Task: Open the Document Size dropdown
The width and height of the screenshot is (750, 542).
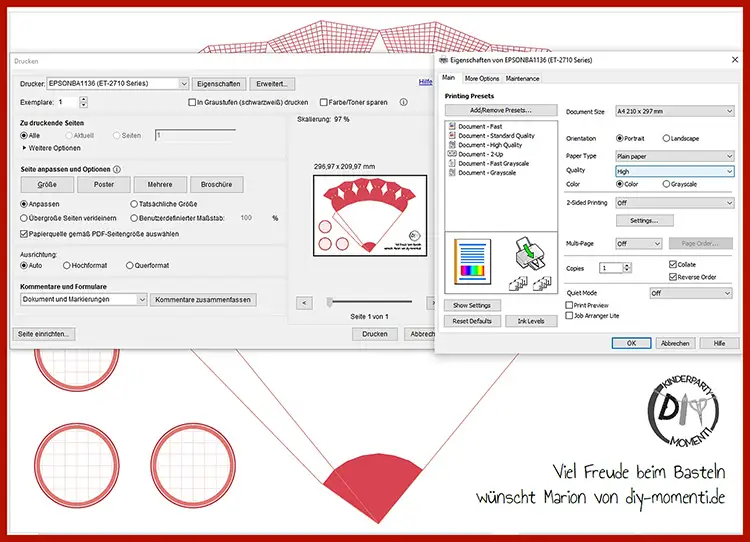Action: click(674, 111)
